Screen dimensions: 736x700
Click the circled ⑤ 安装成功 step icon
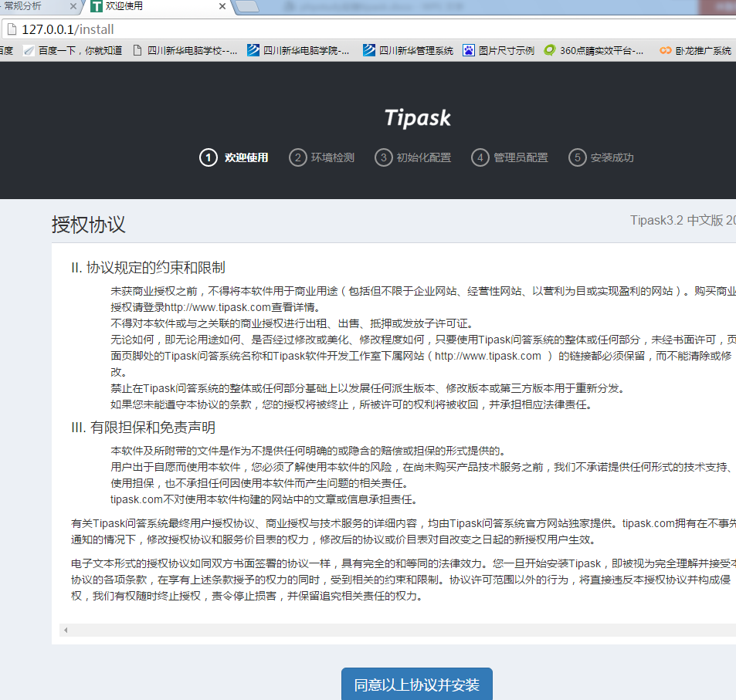pyautogui.click(x=577, y=157)
